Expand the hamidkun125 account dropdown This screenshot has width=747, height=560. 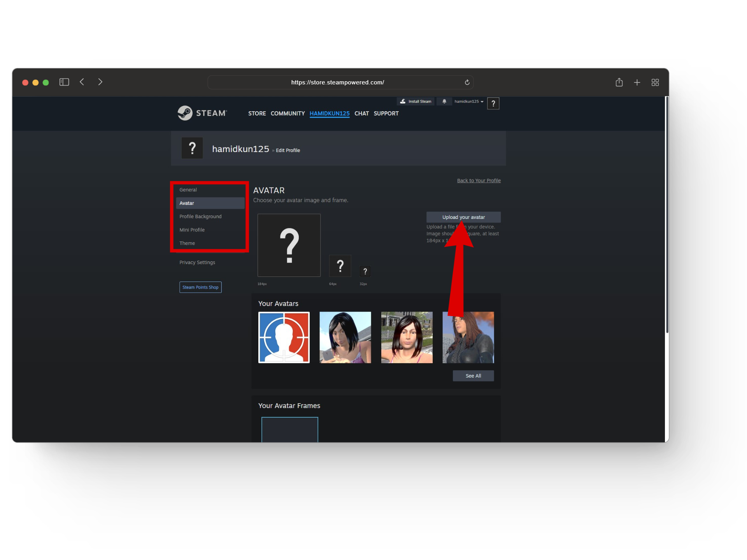[x=469, y=101]
